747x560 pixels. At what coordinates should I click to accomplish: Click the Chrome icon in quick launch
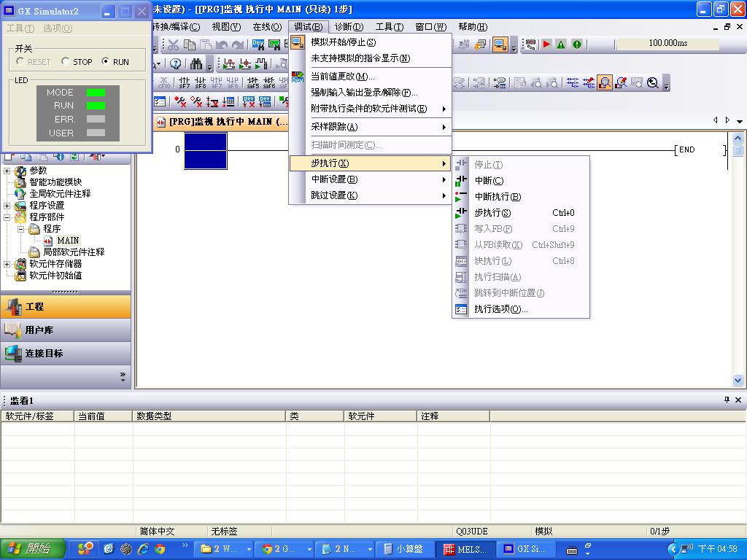coord(160,549)
